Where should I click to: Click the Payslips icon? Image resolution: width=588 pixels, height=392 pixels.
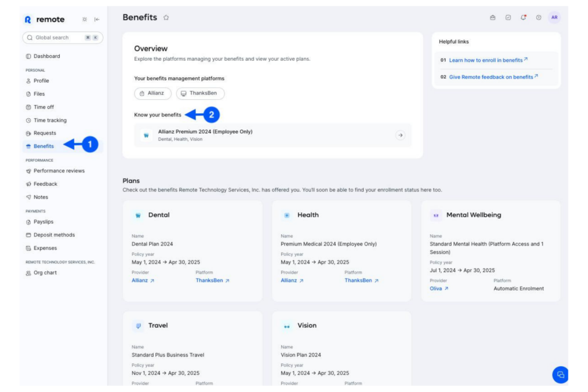[29, 222]
